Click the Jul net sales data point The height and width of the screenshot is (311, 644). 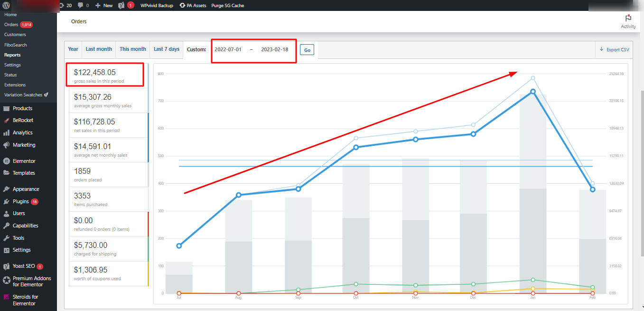(179, 246)
